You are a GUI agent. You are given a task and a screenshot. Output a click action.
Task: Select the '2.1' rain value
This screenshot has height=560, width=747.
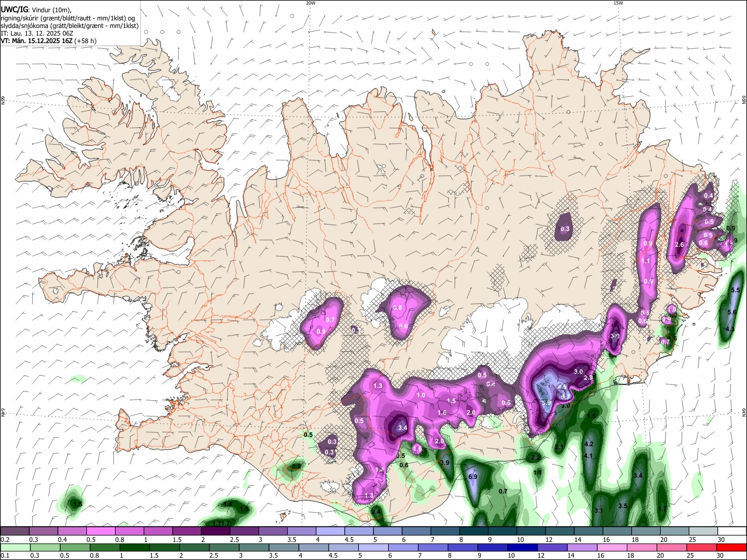559,447
